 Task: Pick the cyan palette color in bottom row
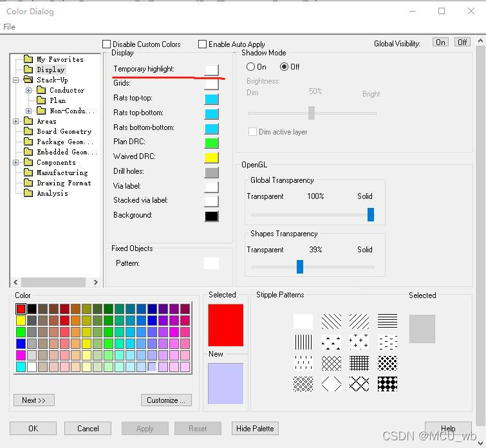[21, 367]
